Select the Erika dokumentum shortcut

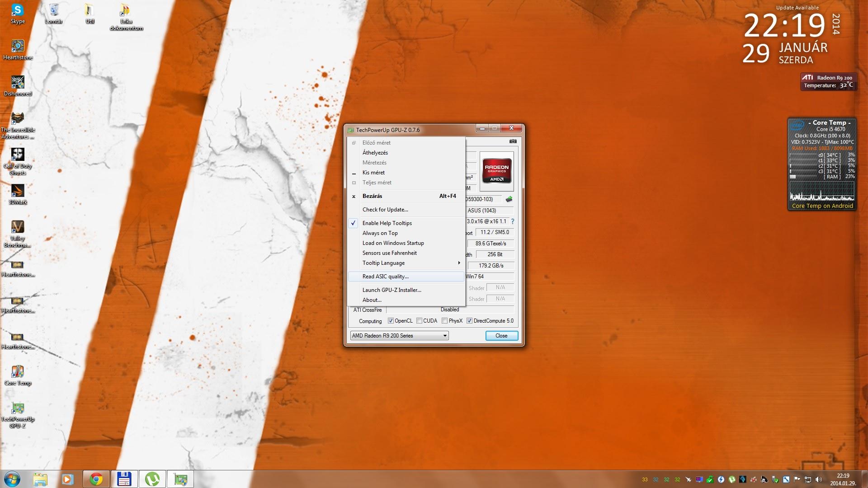pos(126,17)
